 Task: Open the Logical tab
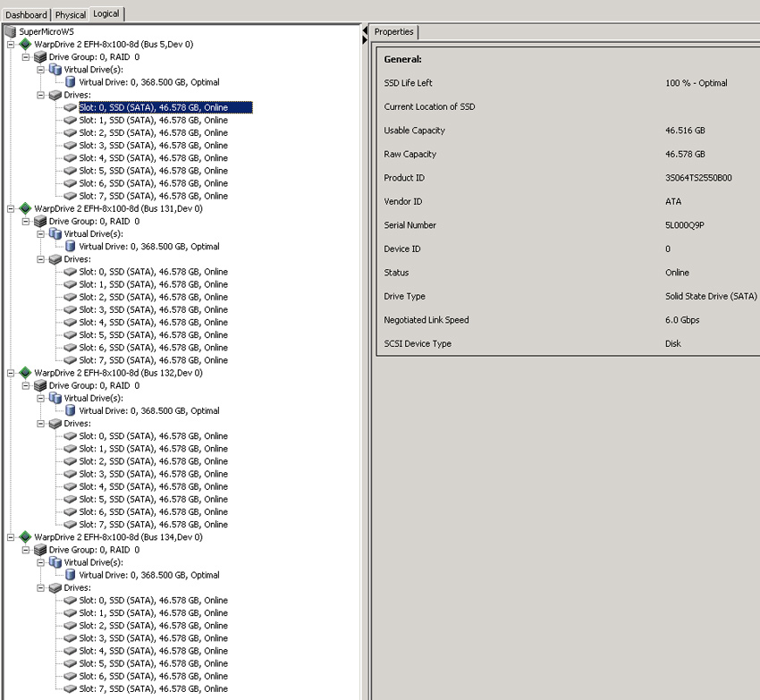(x=106, y=13)
